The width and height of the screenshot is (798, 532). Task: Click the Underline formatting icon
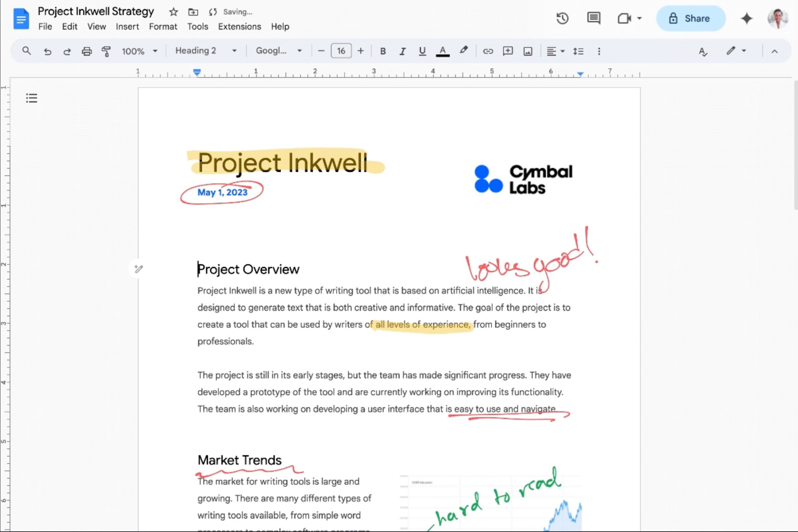422,51
